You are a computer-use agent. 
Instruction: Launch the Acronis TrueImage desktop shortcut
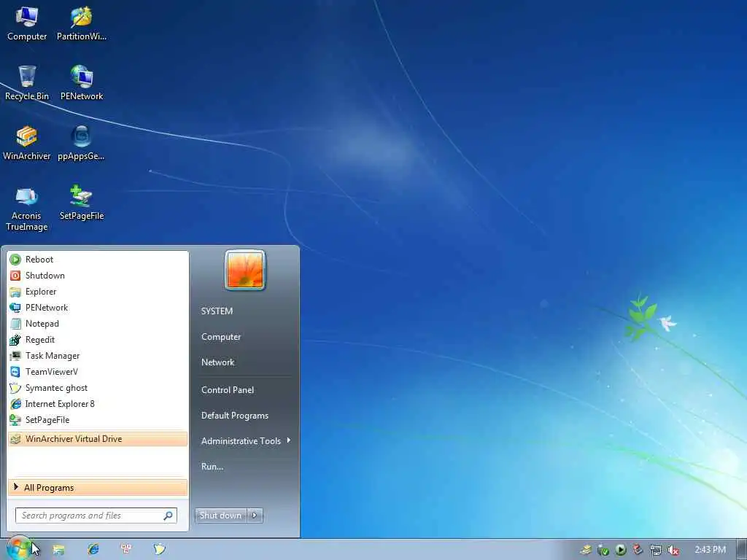[x=27, y=209]
